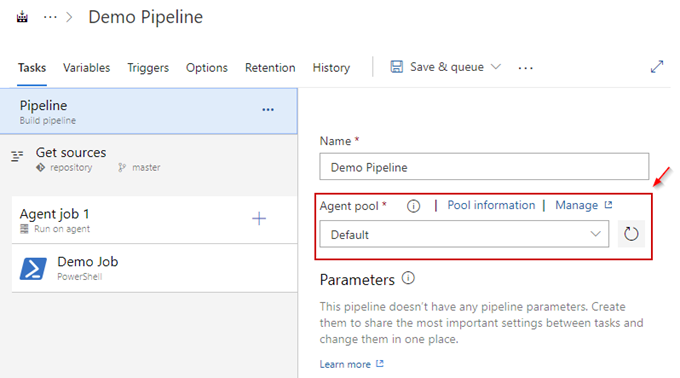
Task: Click the floppy disk save icon
Action: 396,67
